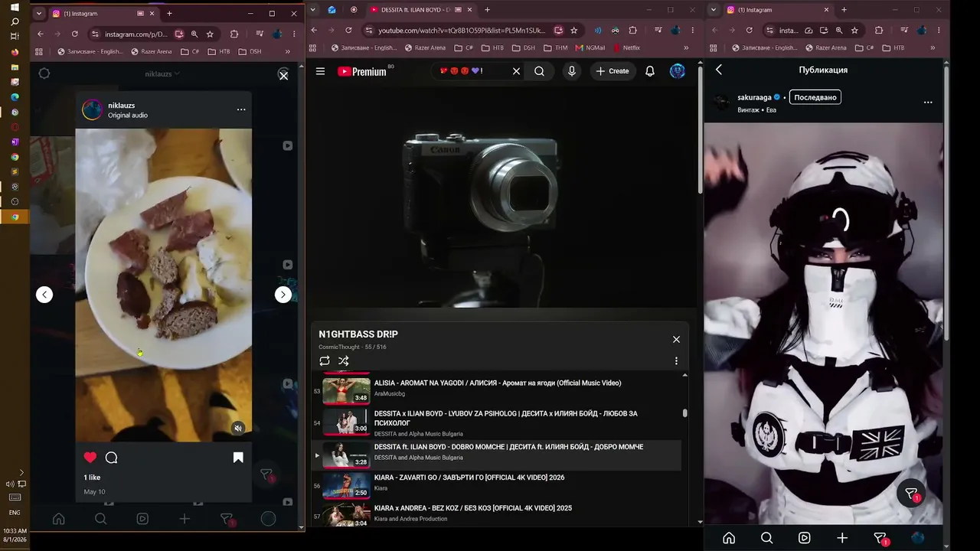This screenshot has height=551, width=980.
Task: Clear the YouTube search box
Action: point(516,71)
